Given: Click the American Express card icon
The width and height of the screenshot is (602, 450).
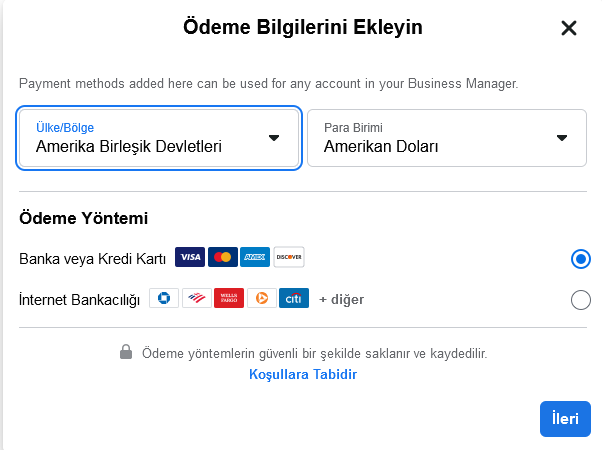Looking at the screenshot, I should (x=255, y=257).
